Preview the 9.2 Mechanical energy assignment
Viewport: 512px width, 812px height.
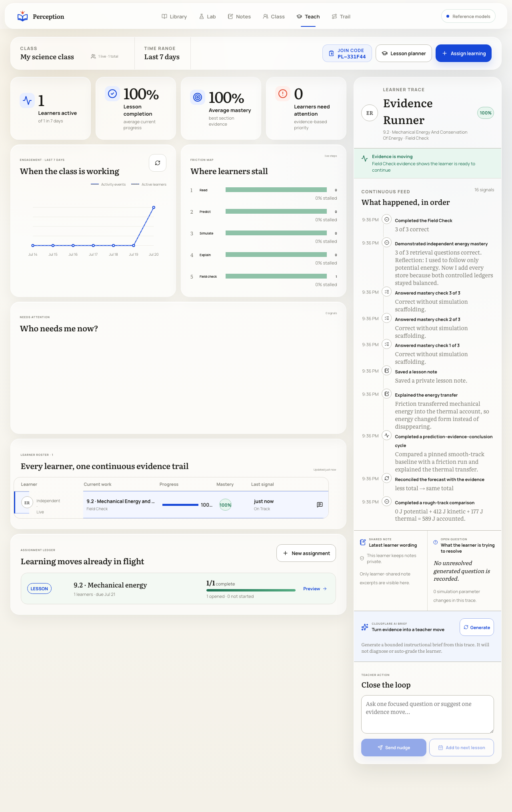[x=315, y=589]
